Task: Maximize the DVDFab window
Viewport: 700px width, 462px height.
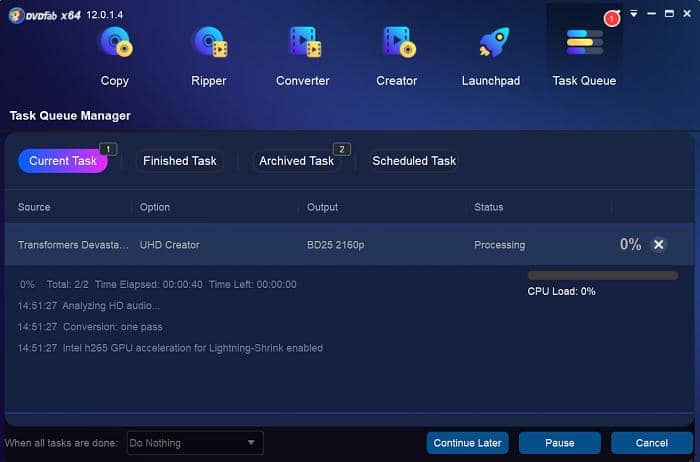Action: pos(669,14)
